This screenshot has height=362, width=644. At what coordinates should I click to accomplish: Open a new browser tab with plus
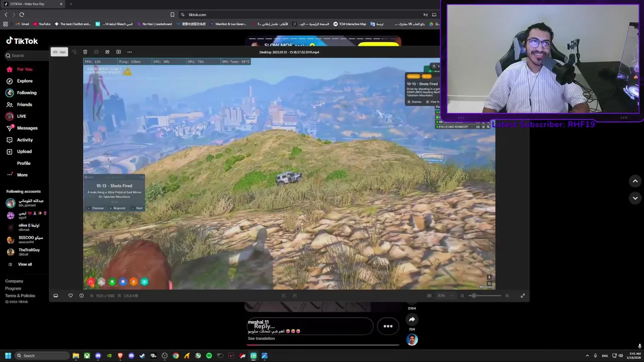pos(70,4)
